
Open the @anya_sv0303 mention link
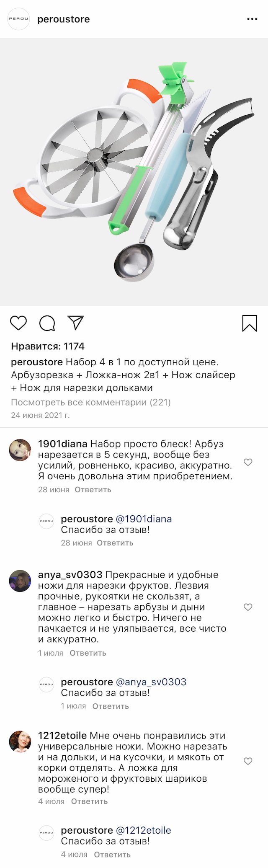point(151,682)
